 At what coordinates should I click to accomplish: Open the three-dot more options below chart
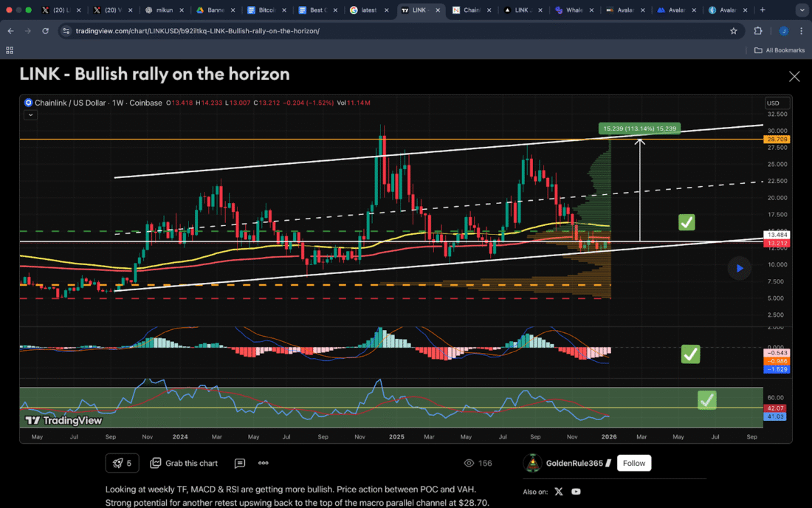pyautogui.click(x=263, y=463)
